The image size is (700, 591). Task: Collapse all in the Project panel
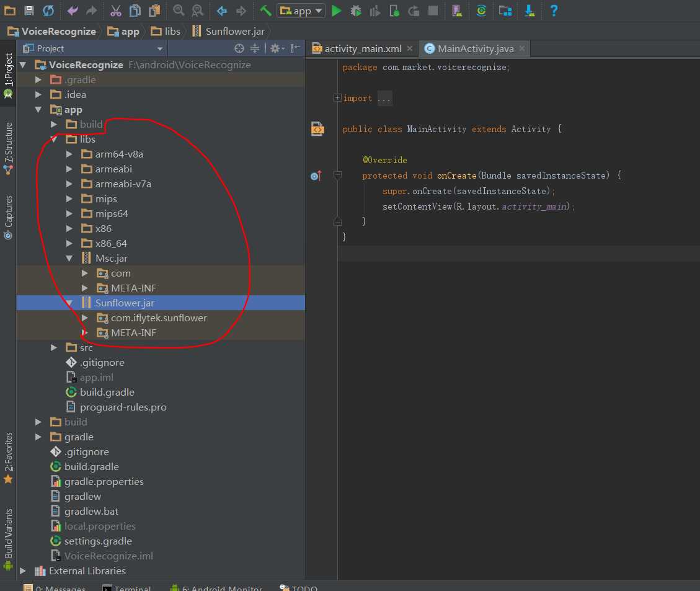(x=254, y=48)
